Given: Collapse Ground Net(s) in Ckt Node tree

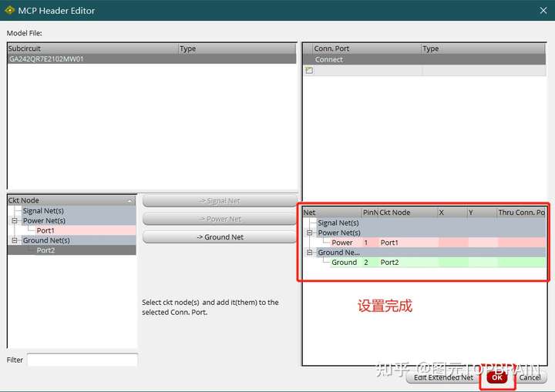Looking at the screenshot, I should tap(15, 240).
